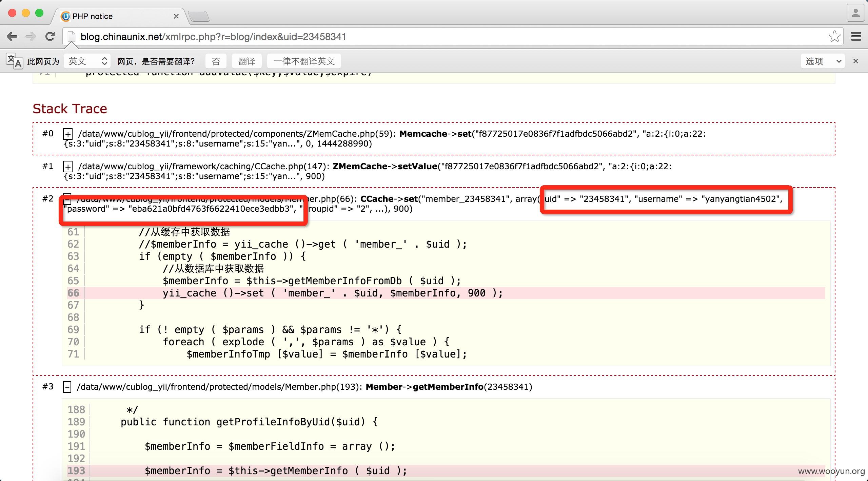Click comment line 64 从数据库中获取数据
Image resolution: width=868 pixels, height=481 pixels.
coord(213,269)
